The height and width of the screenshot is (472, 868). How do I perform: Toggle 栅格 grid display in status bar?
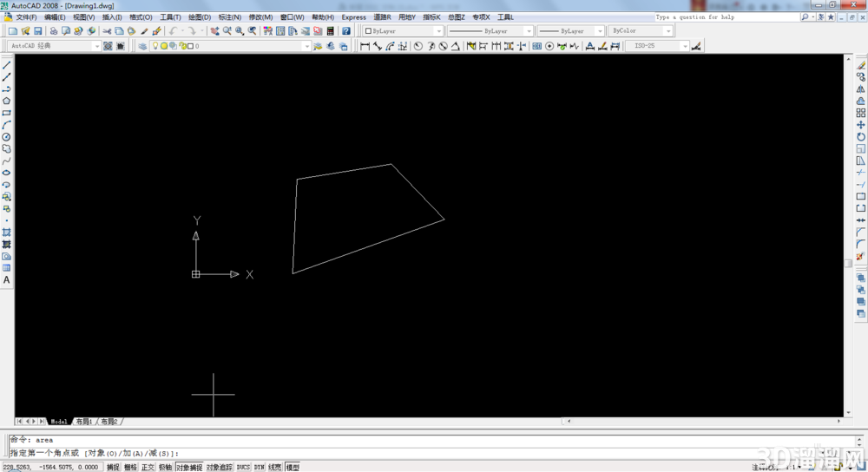pyautogui.click(x=131, y=468)
